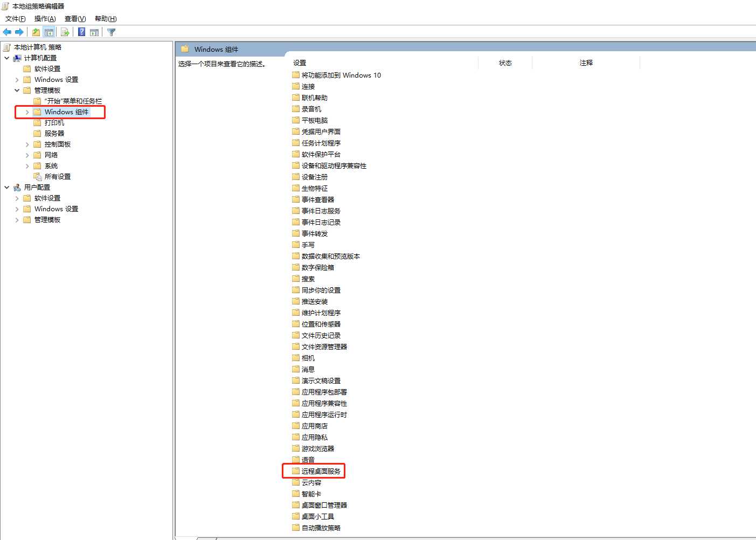Click the 所有设置 icon in tree
Screen dimensions: 756x540
pos(38,177)
